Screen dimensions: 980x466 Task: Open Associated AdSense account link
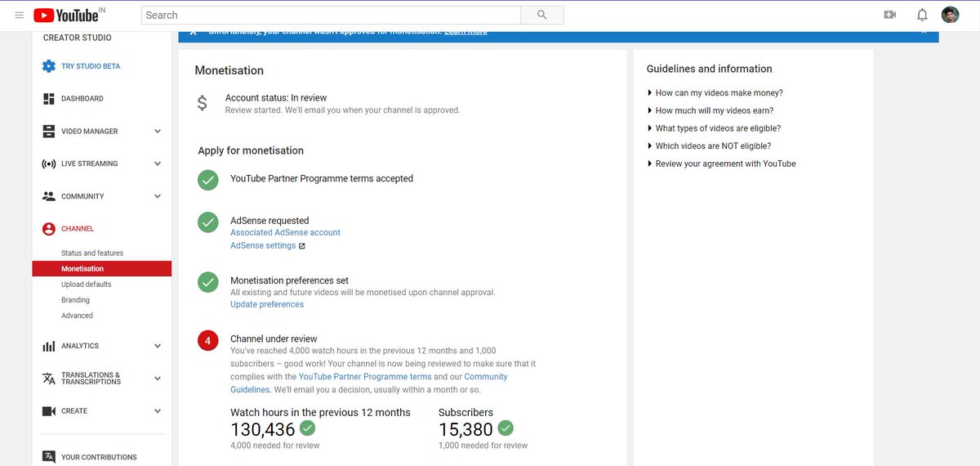(285, 233)
